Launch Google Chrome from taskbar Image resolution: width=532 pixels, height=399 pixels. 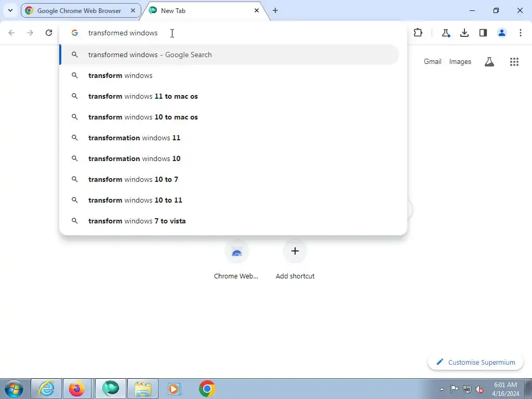pyautogui.click(x=207, y=389)
